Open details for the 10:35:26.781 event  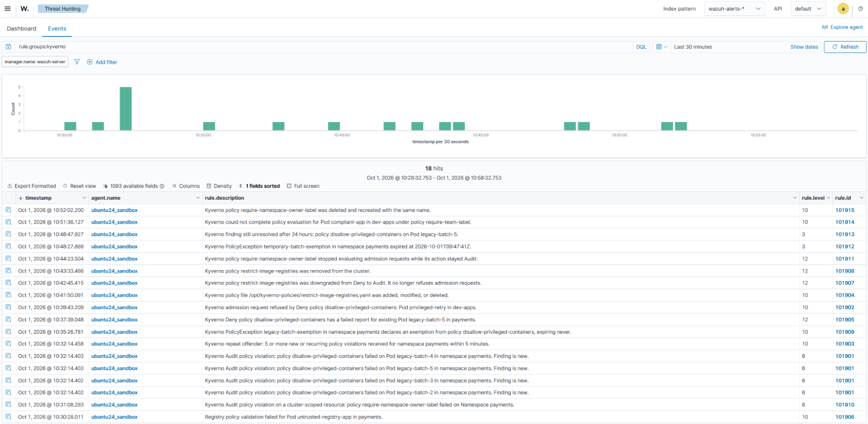(8, 331)
